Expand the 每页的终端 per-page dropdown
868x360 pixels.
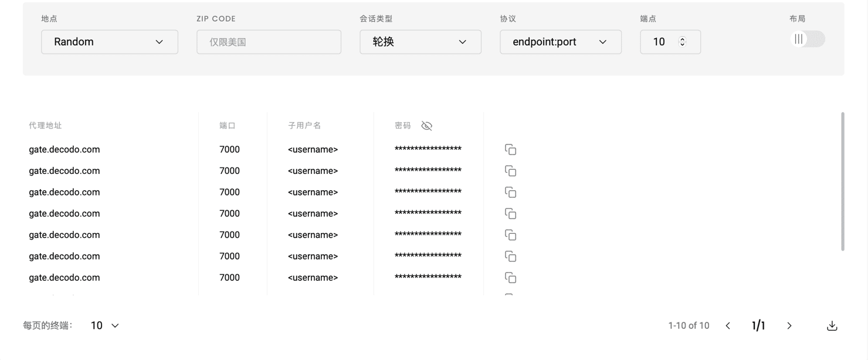pos(105,325)
